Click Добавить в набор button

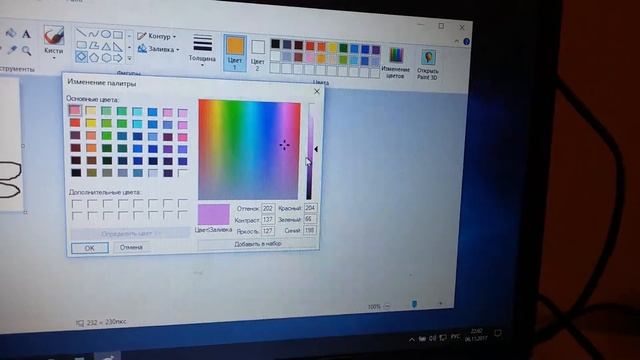pyautogui.click(x=258, y=244)
